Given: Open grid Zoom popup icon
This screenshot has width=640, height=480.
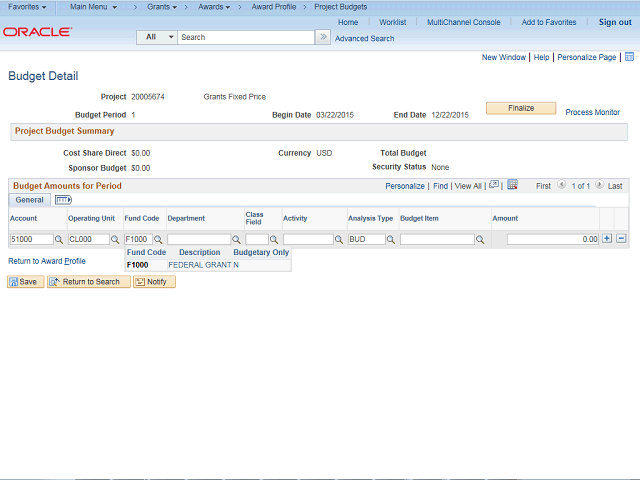Looking at the screenshot, I should pos(494,185).
